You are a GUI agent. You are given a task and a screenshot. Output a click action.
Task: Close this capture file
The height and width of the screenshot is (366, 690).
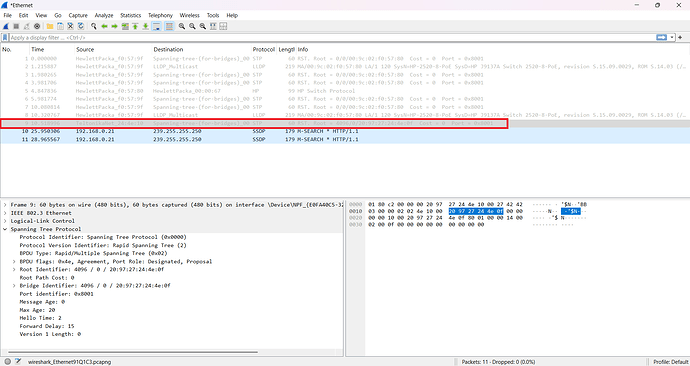pyautogui.click(x=70, y=26)
